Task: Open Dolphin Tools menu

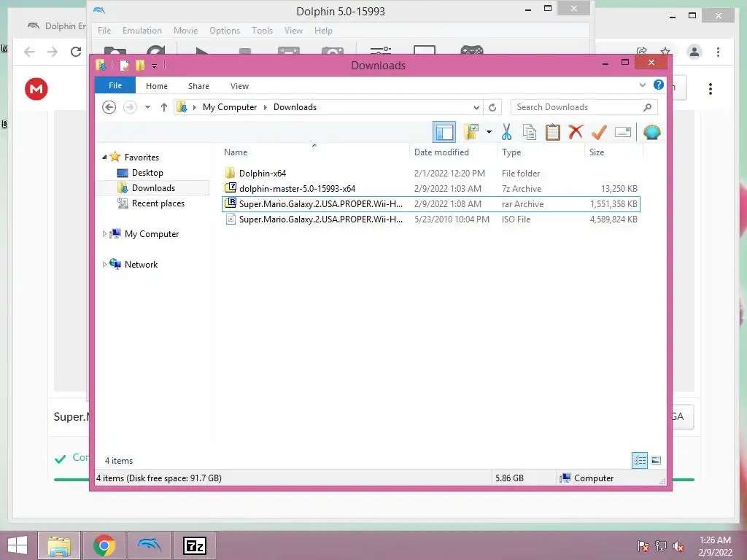Action: (x=262, y=31)
